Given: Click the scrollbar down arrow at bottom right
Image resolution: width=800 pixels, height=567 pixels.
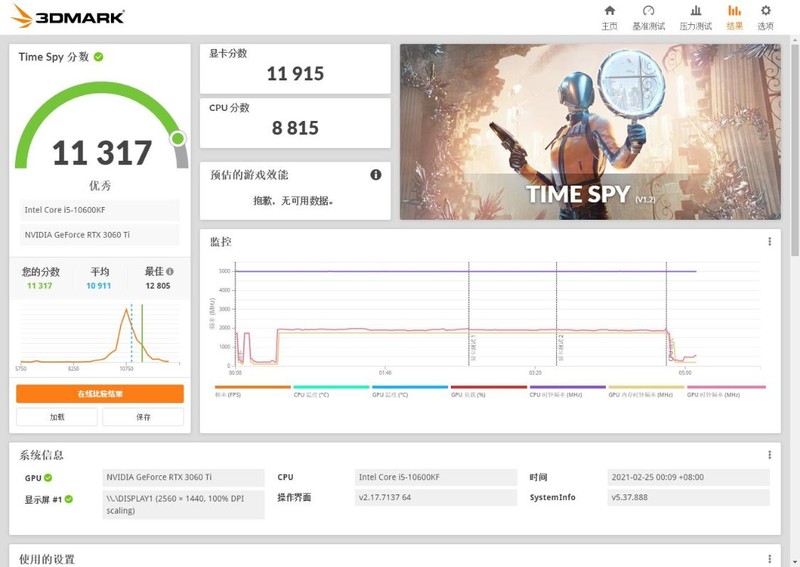Looking at the screenshot, I should point(795,561).
